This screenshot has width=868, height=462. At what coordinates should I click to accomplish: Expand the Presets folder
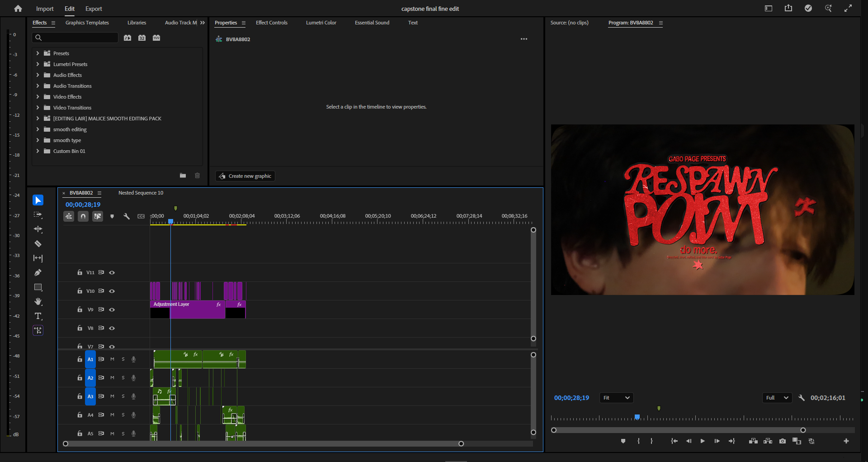click(38, 53)
